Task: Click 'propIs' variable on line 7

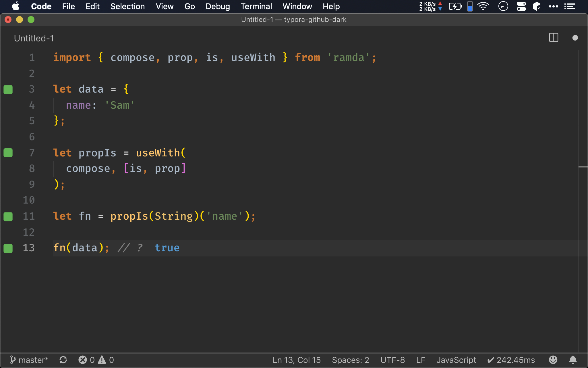Action: click(x=97, y=153)
